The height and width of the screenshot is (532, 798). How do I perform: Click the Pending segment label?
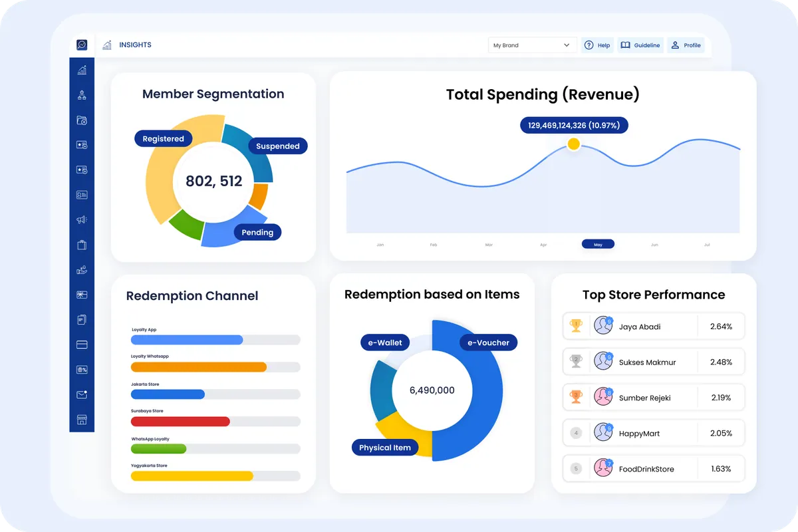coord(257,232)
